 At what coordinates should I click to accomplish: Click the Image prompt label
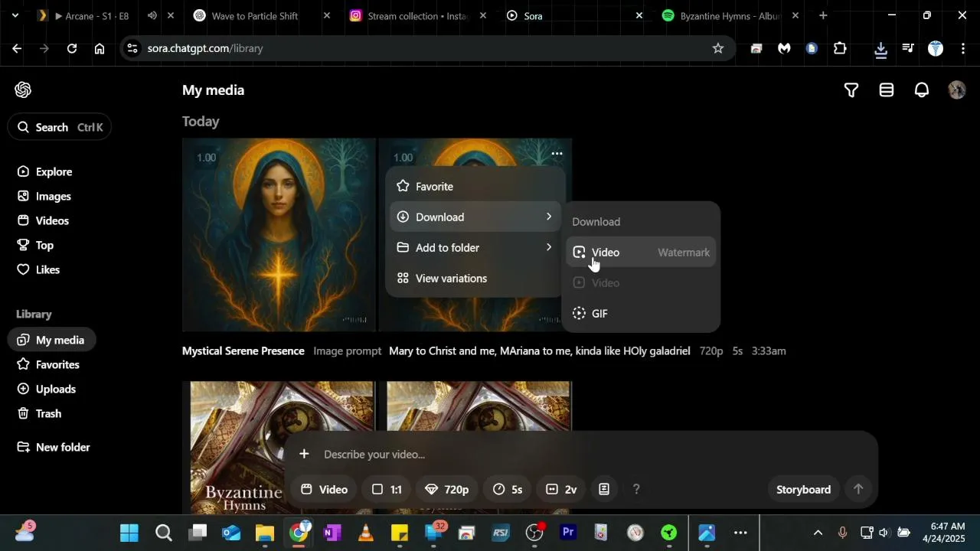coord(348,350)
